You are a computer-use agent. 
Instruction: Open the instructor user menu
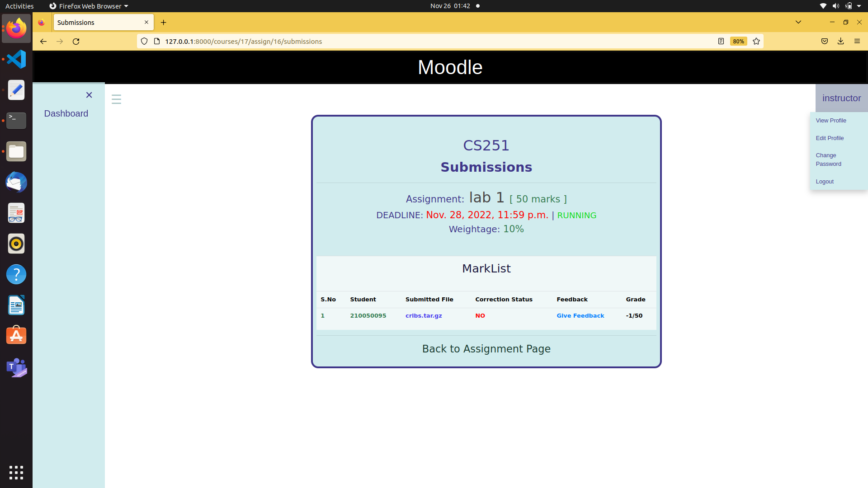pyautogui.click(x=841, y=98)
